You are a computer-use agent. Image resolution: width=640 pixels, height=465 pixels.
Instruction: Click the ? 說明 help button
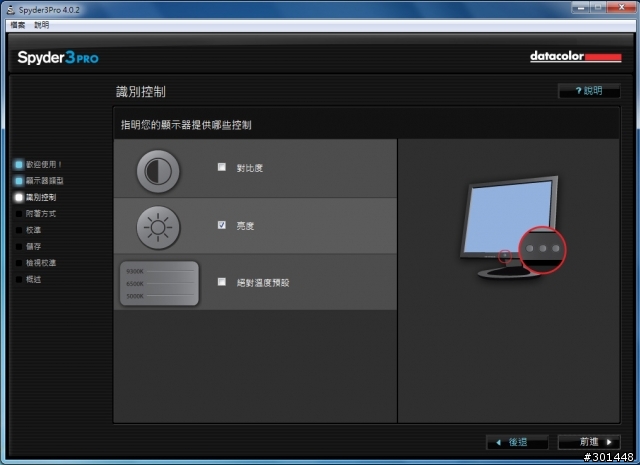click(x=589, y=91)
